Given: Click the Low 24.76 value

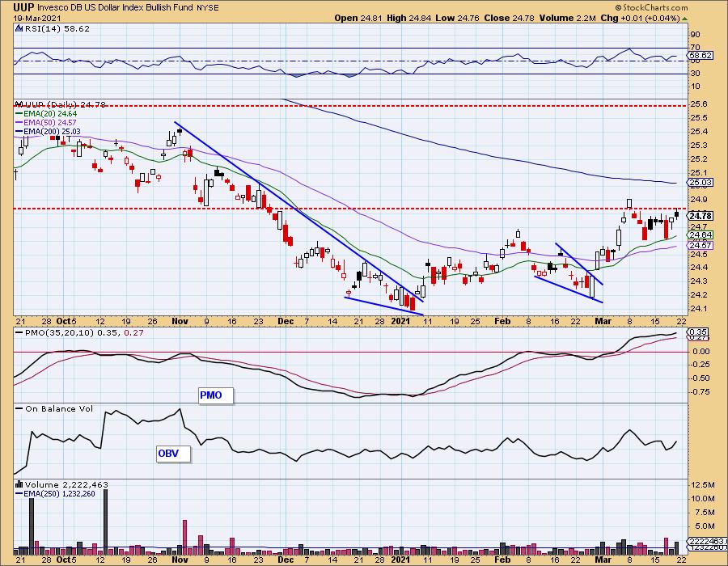Looking at the screenshot, I should tap(458, 18).
